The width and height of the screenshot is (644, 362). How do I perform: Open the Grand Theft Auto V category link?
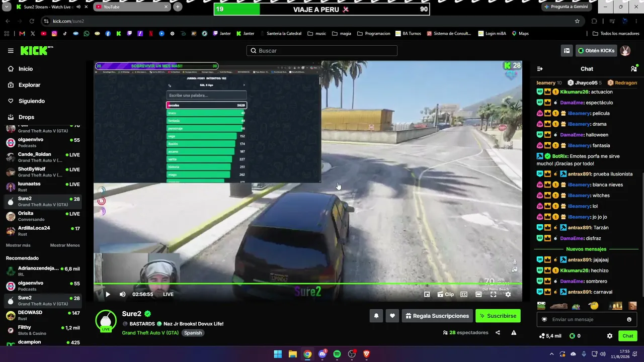(x=150, y=333)
